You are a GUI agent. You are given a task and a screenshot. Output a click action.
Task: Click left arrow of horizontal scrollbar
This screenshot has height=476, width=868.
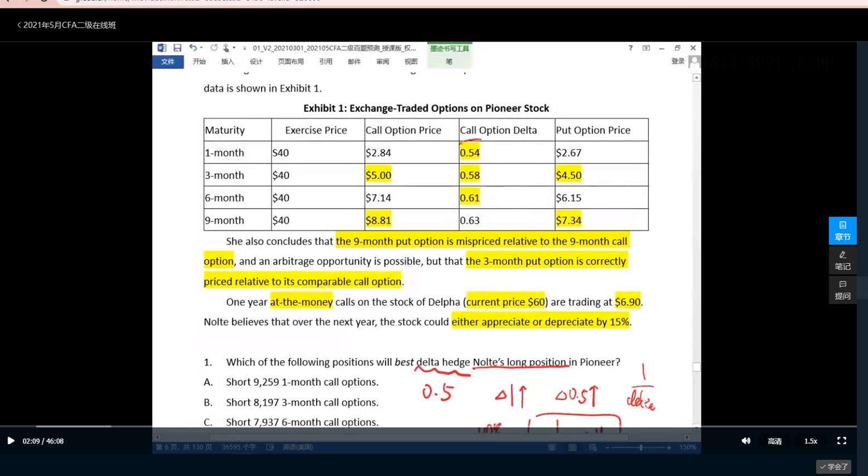click(158, 437)
